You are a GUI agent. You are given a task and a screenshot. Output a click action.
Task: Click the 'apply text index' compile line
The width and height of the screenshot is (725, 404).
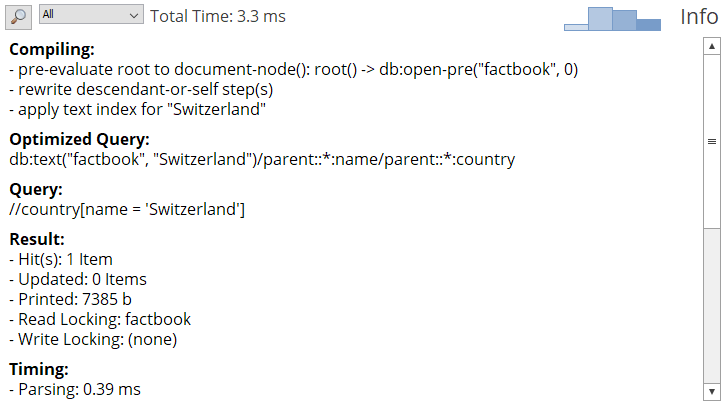[137, 110]
